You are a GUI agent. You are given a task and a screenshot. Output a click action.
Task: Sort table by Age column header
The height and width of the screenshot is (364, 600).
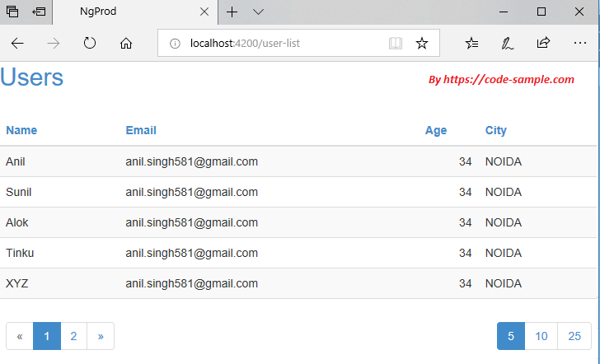pos(436,130)
